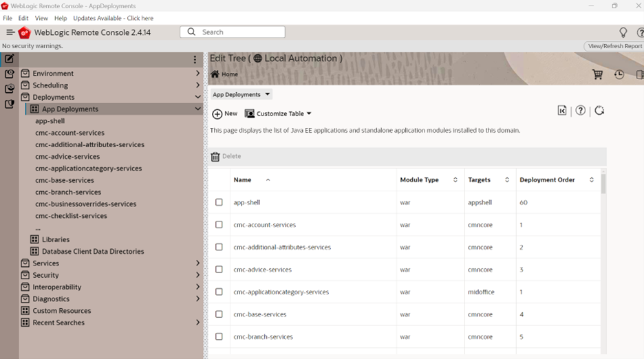Viewport: 644px width, 359px height.
Task: Check the app-shell row checkbox
Action: click(219, 202)
